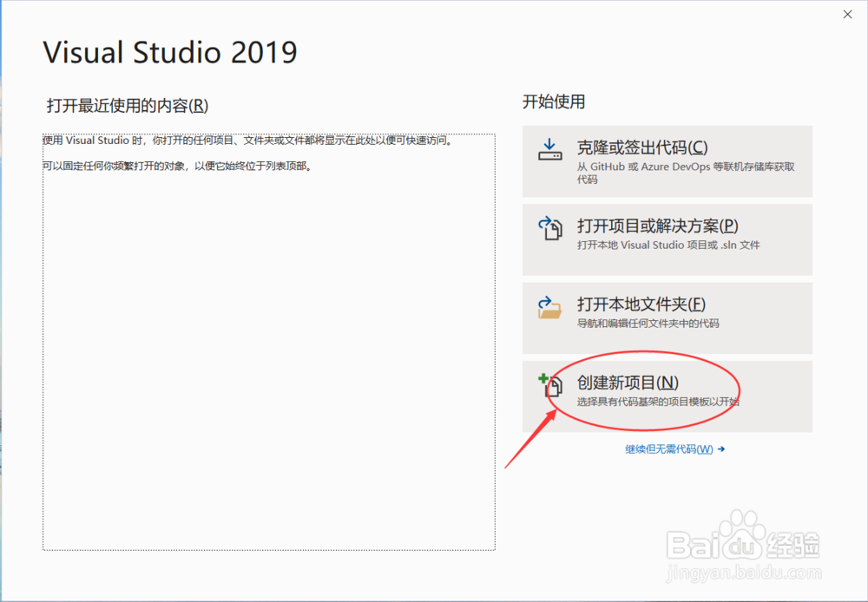Viewport: 868px width, 602px height.
Task: Close the Visual Studio 2019 start window
Action: coord(847,15)
